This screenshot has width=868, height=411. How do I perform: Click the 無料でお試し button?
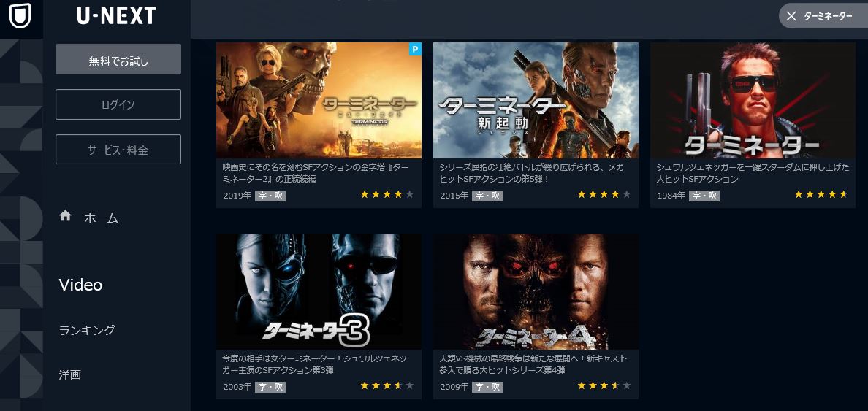[118, 59]
